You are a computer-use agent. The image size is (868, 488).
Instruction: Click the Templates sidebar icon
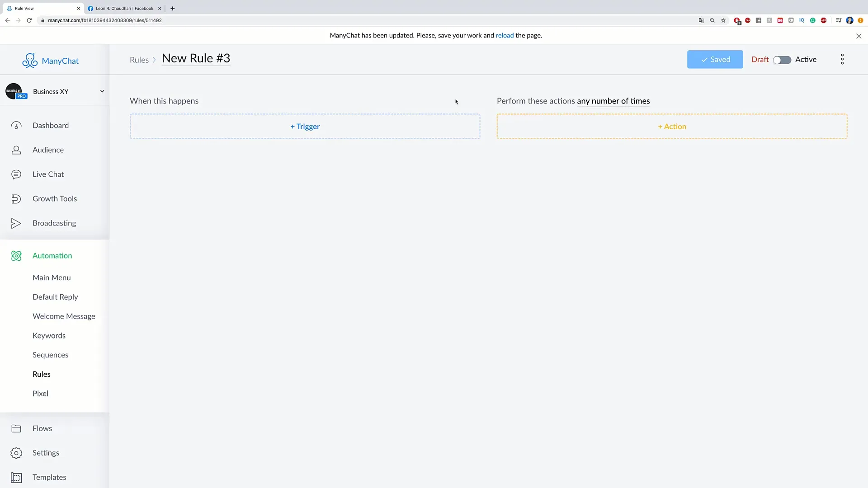[16, 477]
